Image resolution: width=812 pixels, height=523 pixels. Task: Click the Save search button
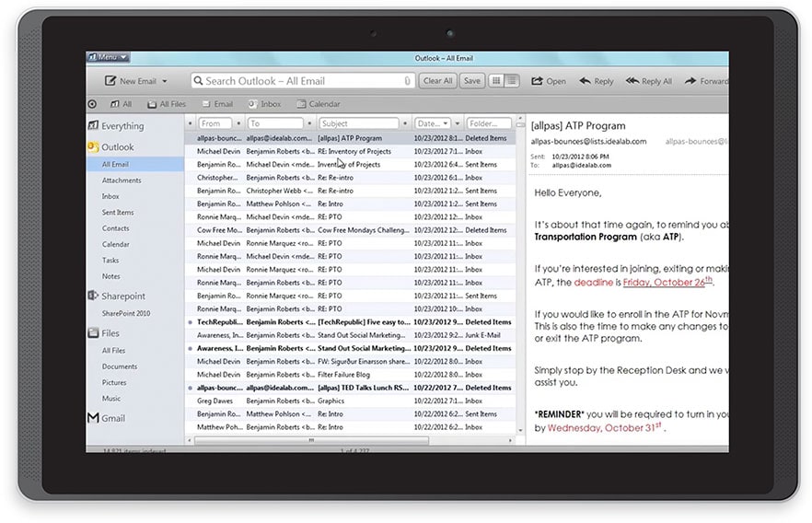coord(471,81)
